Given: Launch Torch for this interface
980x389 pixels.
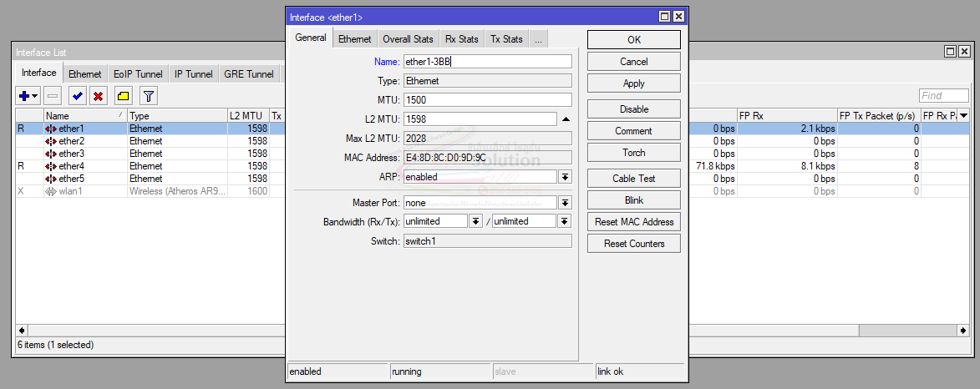Looking at the screenshot, I should [x=634, y=153].
